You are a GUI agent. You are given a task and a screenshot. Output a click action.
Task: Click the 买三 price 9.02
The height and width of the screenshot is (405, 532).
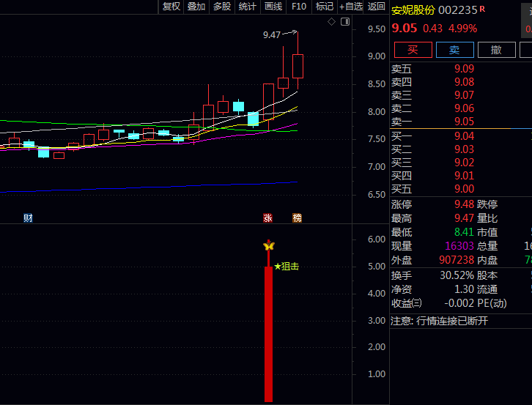[464, 163]
